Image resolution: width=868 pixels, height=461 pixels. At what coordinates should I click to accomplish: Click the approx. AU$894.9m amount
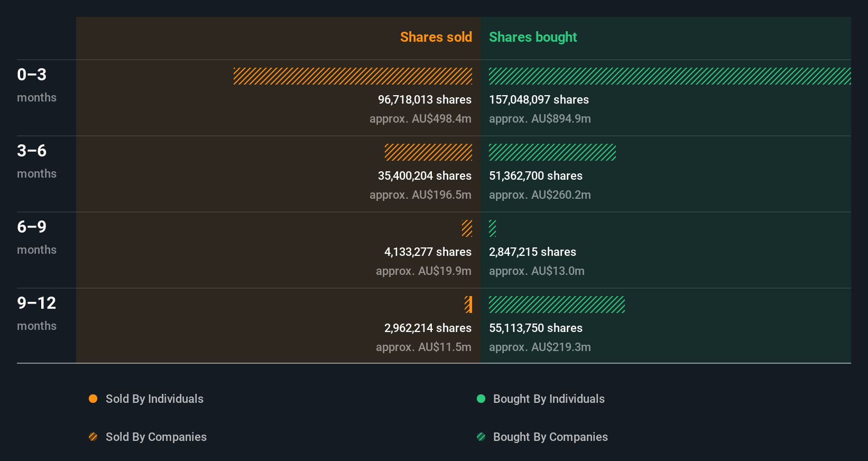point(540,118)
